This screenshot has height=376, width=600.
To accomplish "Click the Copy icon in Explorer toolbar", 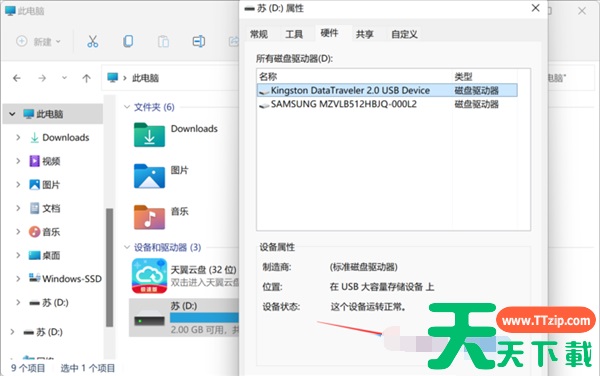I will click(x=128, y=41).
